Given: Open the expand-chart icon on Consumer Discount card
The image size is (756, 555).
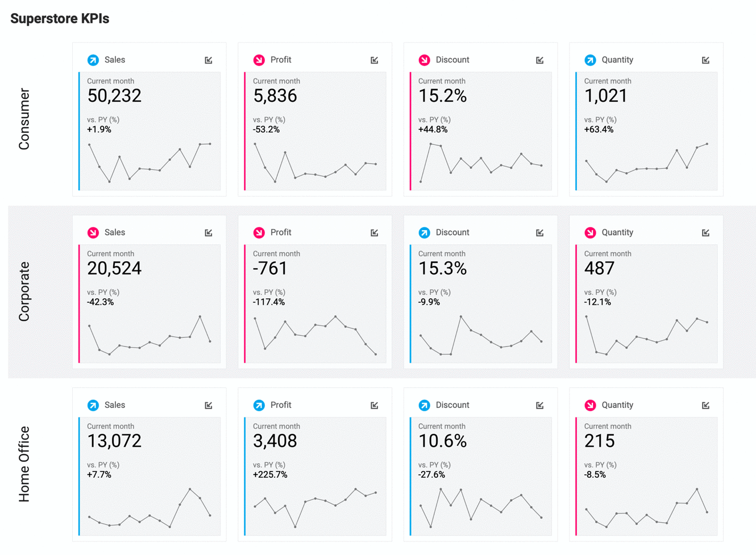Looking at the screenshot, I should [541, 59].
